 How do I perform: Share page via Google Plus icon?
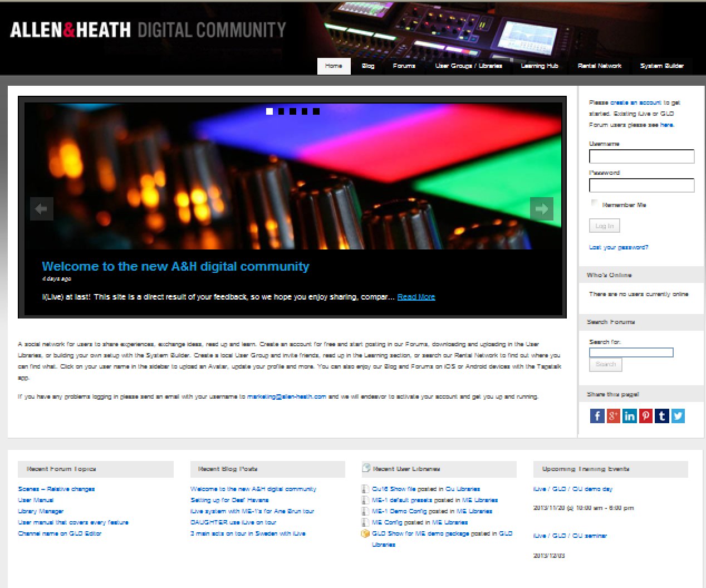613,416
